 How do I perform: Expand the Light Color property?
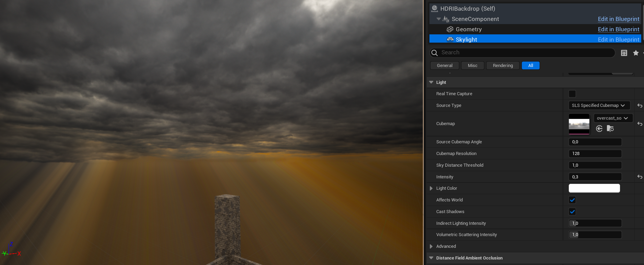point(431,188)
